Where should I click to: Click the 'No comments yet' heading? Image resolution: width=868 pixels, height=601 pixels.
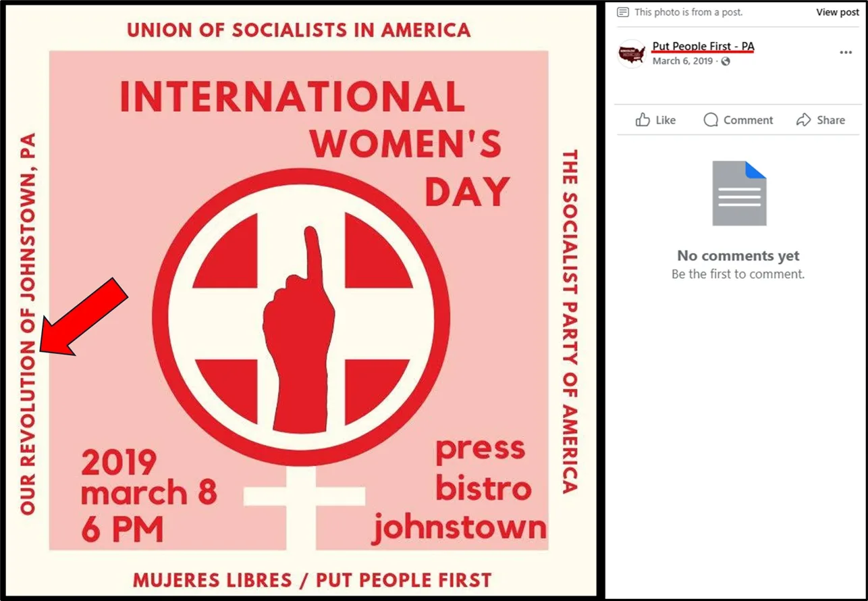click(738, 256)
